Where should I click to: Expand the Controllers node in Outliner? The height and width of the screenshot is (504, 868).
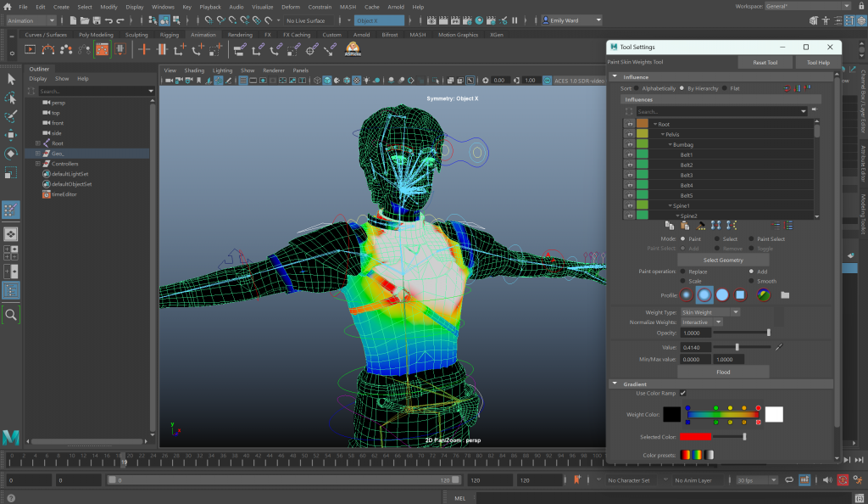coord(38,164)
